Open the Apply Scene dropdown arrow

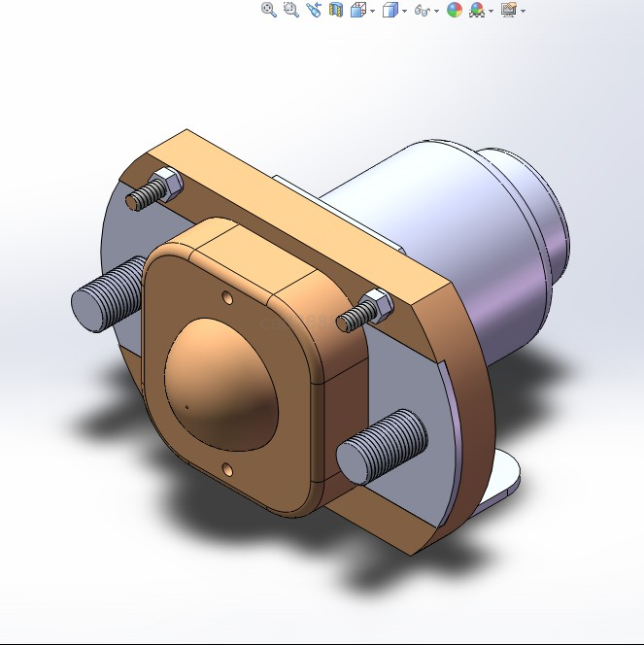coord(491,11)
